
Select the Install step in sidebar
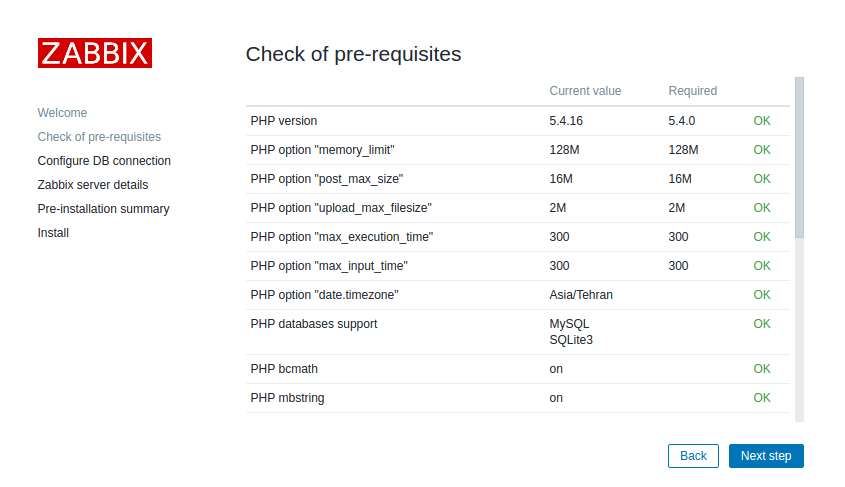click(53, 233)
